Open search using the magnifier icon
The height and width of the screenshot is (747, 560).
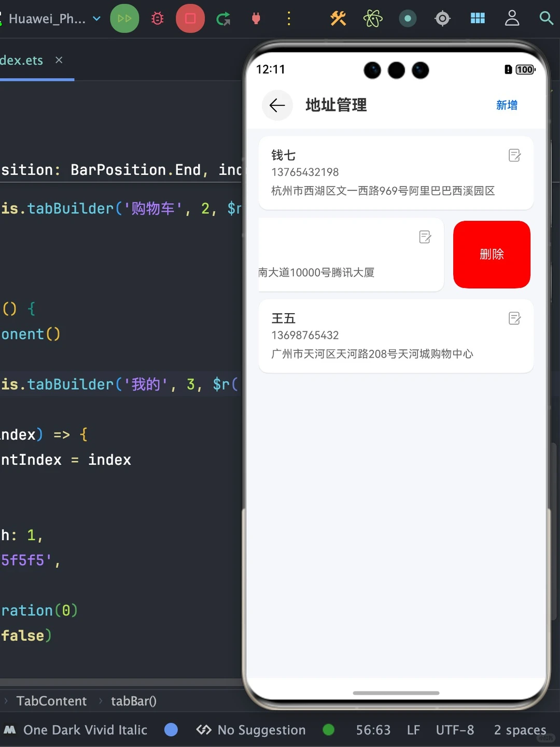click(x=547, y=18)
